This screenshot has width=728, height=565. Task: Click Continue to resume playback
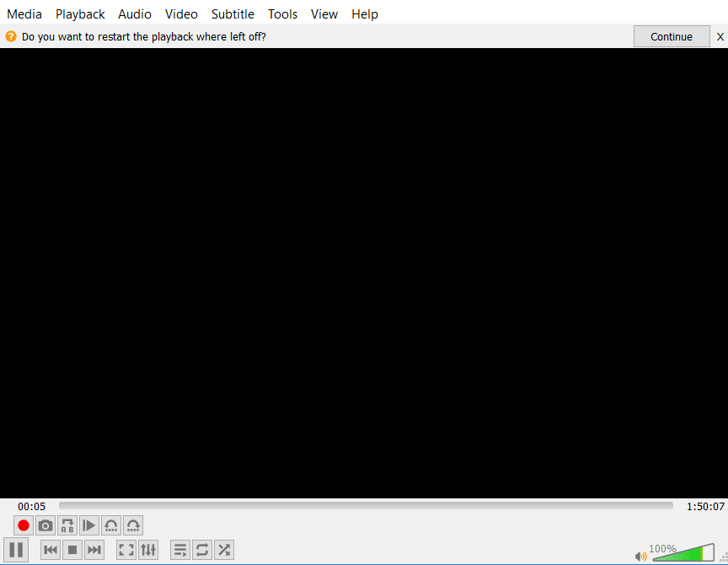pos(672,36)
